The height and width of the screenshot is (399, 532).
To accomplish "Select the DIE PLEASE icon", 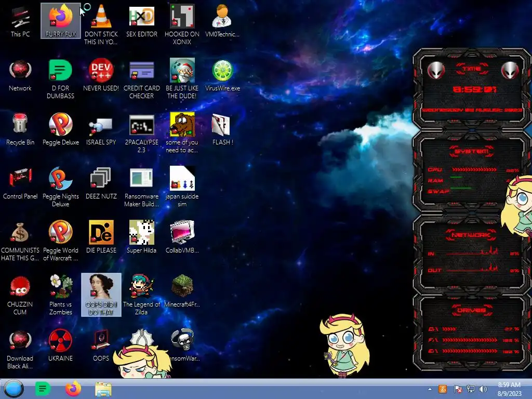I will 101,237.
